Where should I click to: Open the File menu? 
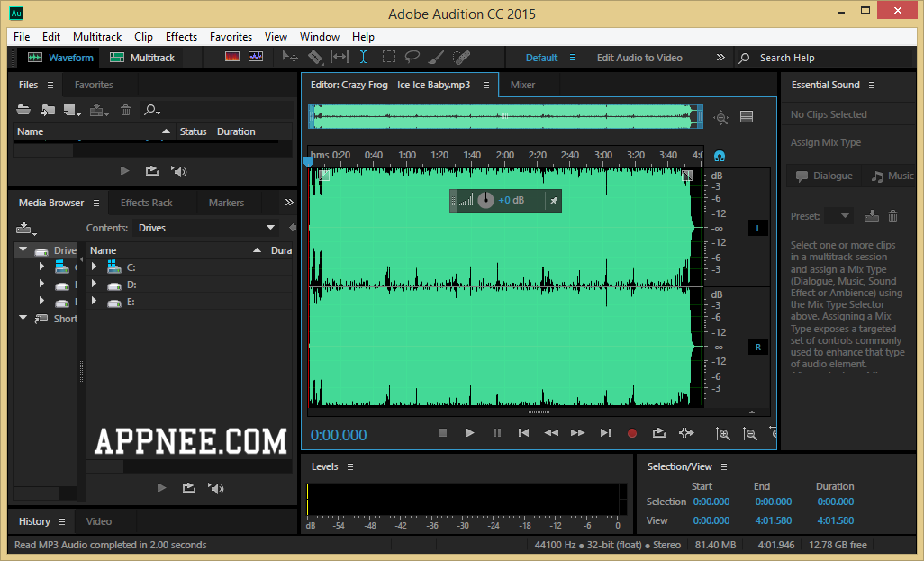tap(22, 37)
